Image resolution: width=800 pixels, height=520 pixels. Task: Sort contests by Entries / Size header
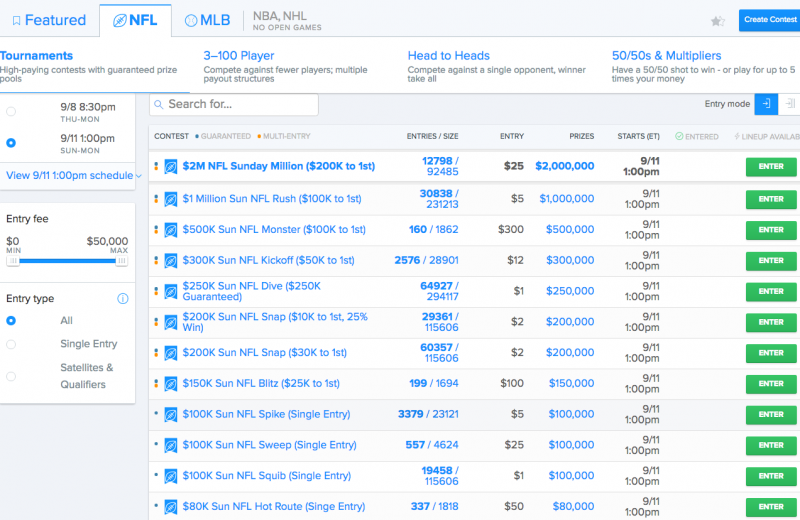tap(432, 136)
